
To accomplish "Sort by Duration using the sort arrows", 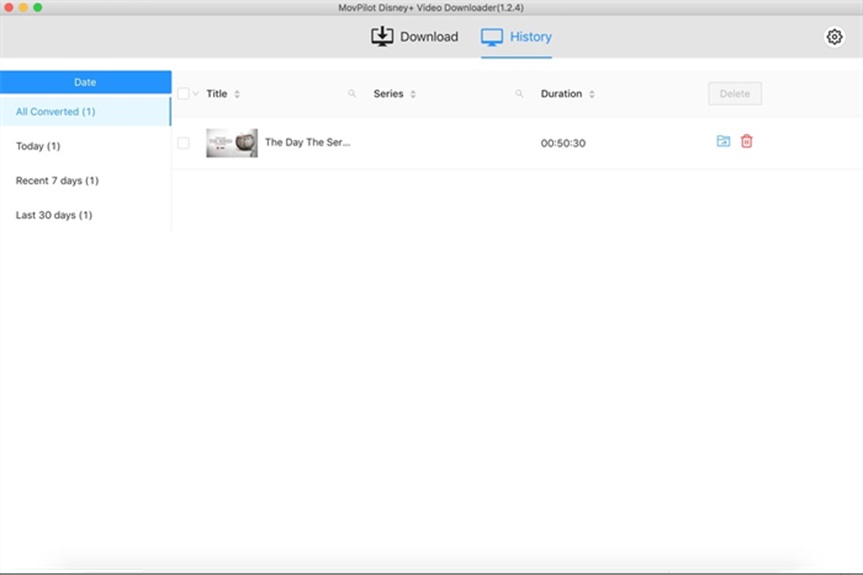I will 592,94.
